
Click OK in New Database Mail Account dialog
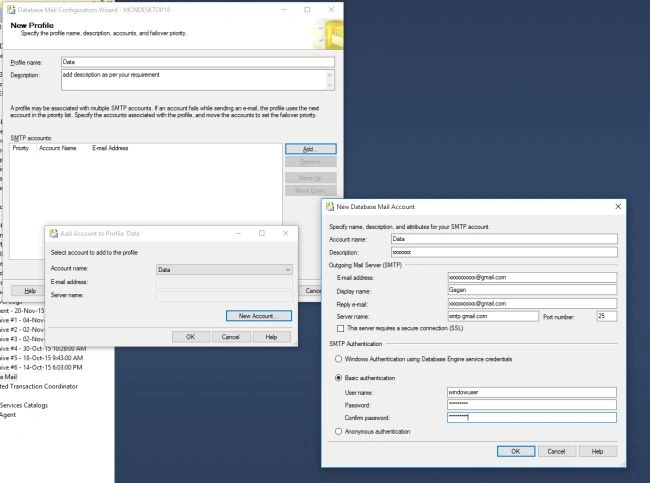tap(516, 451)
